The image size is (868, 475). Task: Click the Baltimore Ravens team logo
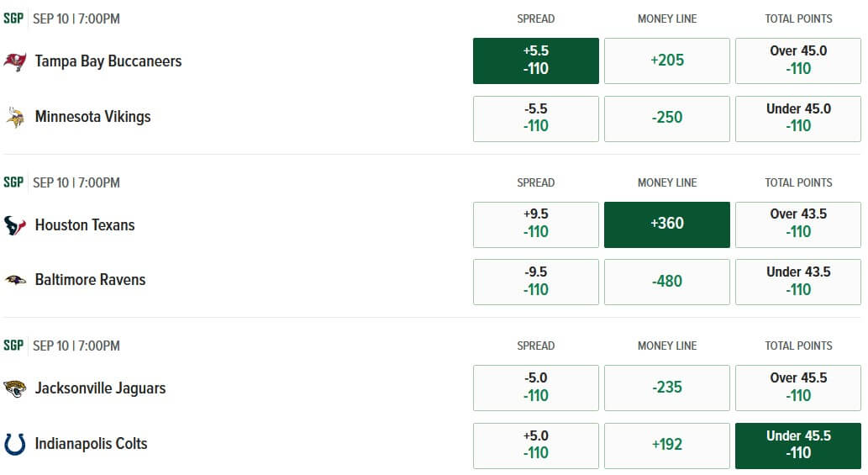tap(15, 280)
